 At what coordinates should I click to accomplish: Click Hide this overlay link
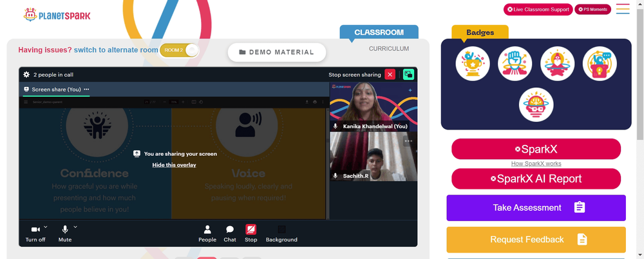coord(174,165)
